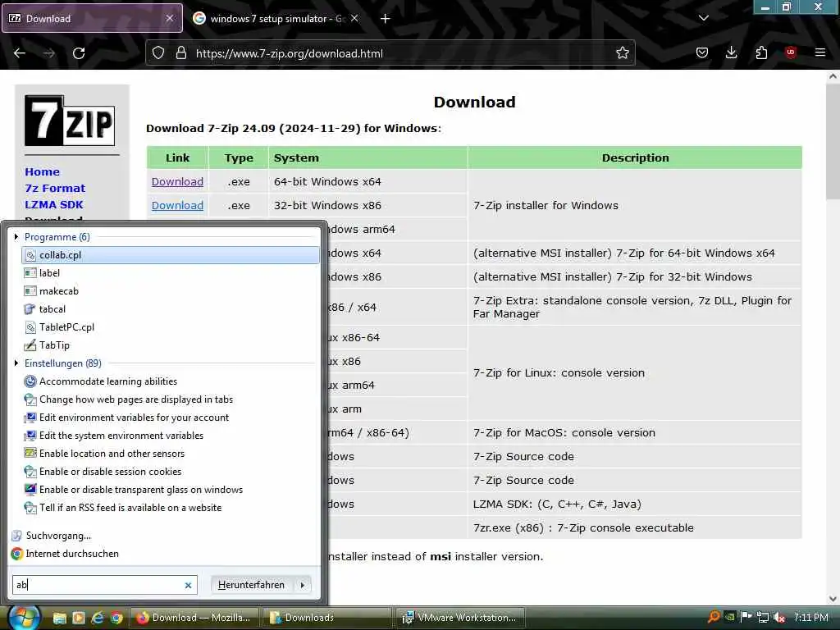
Task: Open the Home link in the sidebar
Action: (x=43, y=172)
